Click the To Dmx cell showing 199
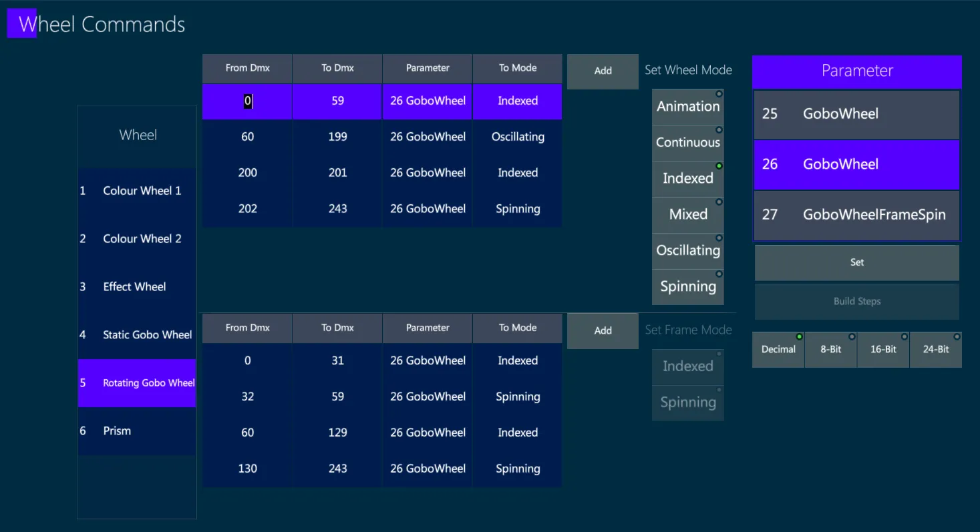This screenshot has height=532, width=980. coord(337,137)
